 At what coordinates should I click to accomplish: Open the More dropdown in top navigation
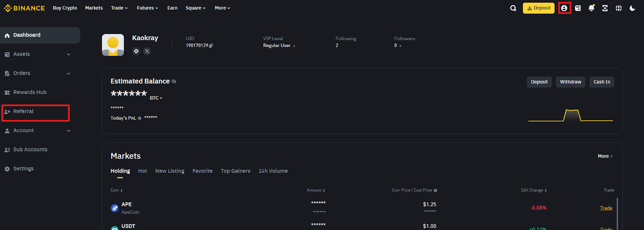coord(222,8)
